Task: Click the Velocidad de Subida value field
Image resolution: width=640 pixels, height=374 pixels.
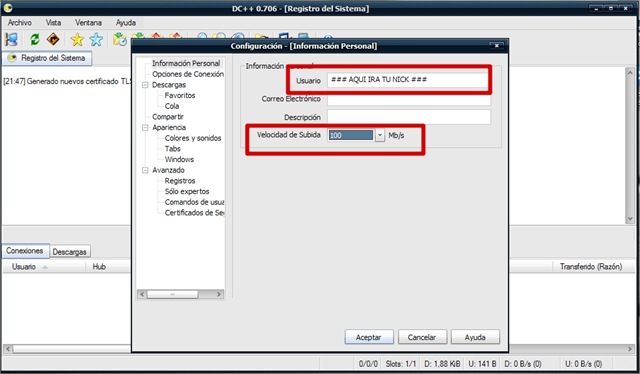Action: pyautogui.click(x=351, y=135)
